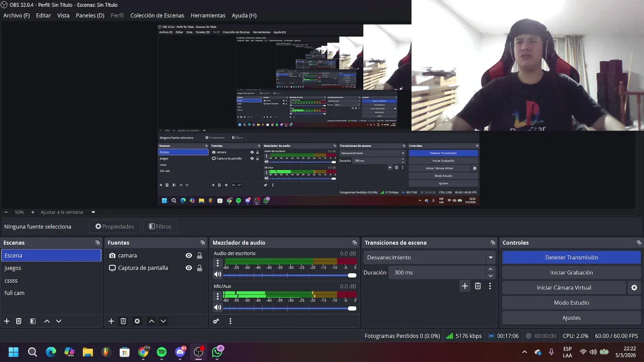
Task: Open Mic/Aux three-dot options
Action: point(217,296)
